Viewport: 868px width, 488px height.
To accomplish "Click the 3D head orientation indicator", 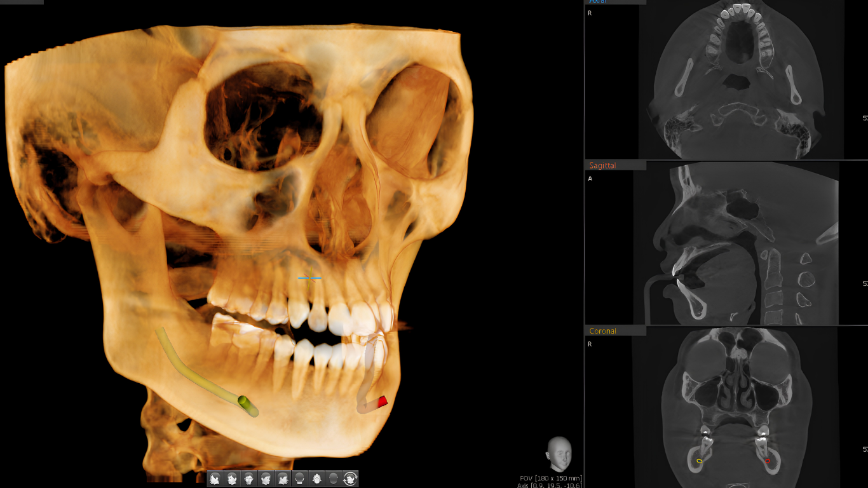I will coord(559,454).
